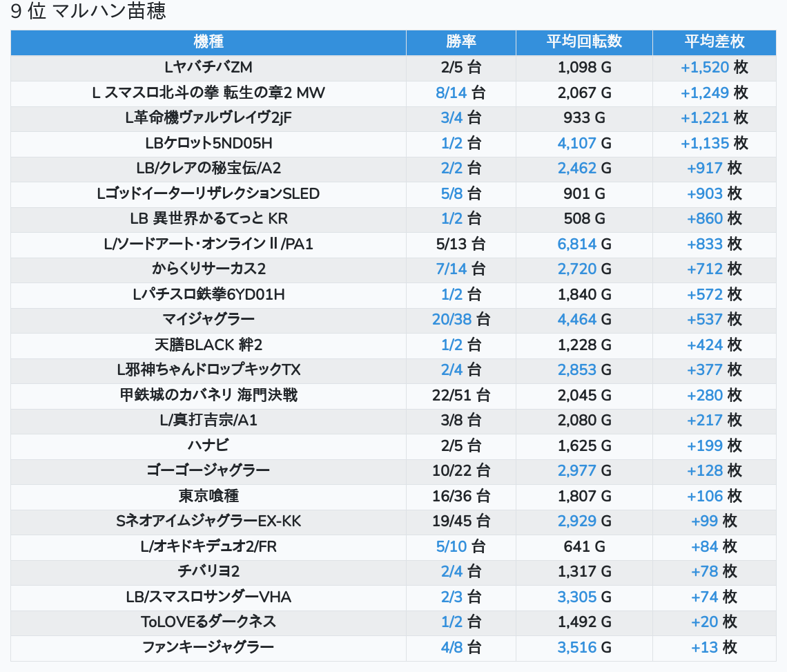This screenshot has width=787, height=672.
Task: Click 甲鉄城のカバネリ 海門決戦 name
Action: click(208, 395)
